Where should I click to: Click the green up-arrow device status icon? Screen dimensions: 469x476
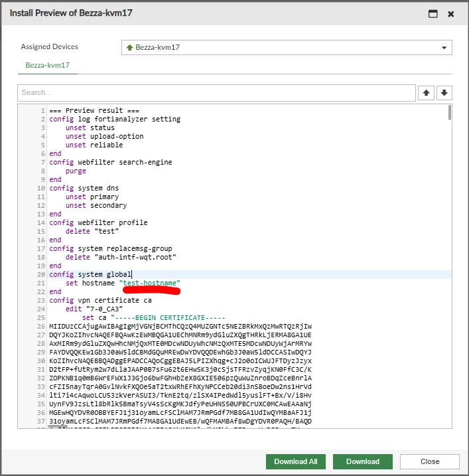(x=129, y=47)
